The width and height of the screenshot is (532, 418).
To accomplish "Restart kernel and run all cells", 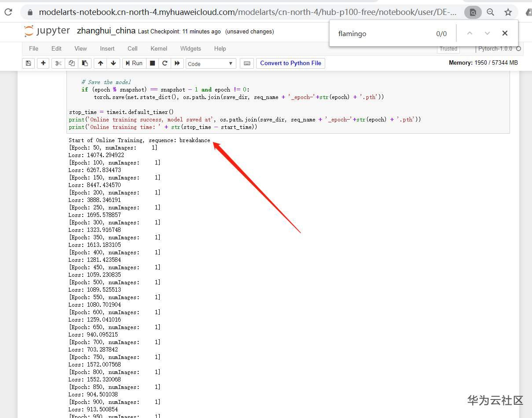I will tap(177, 63).
